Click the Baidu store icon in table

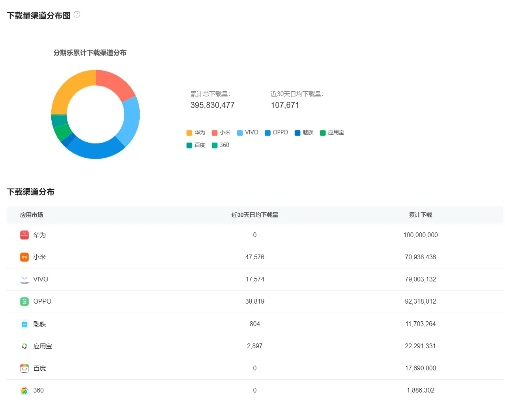click(x=24, y=368)
